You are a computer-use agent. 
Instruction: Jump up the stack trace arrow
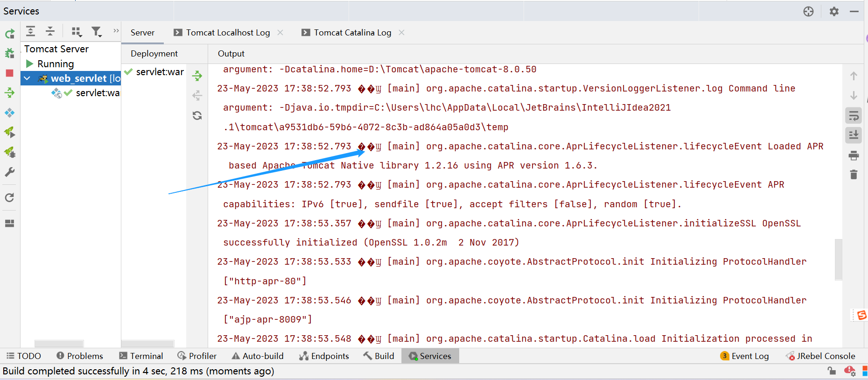[x=854, y=76]
